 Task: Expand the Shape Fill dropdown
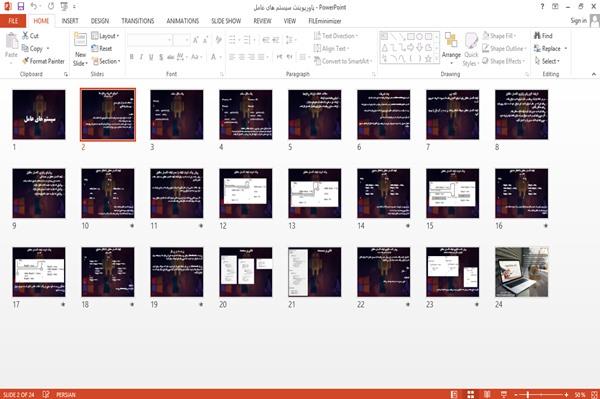click(499, 36)
